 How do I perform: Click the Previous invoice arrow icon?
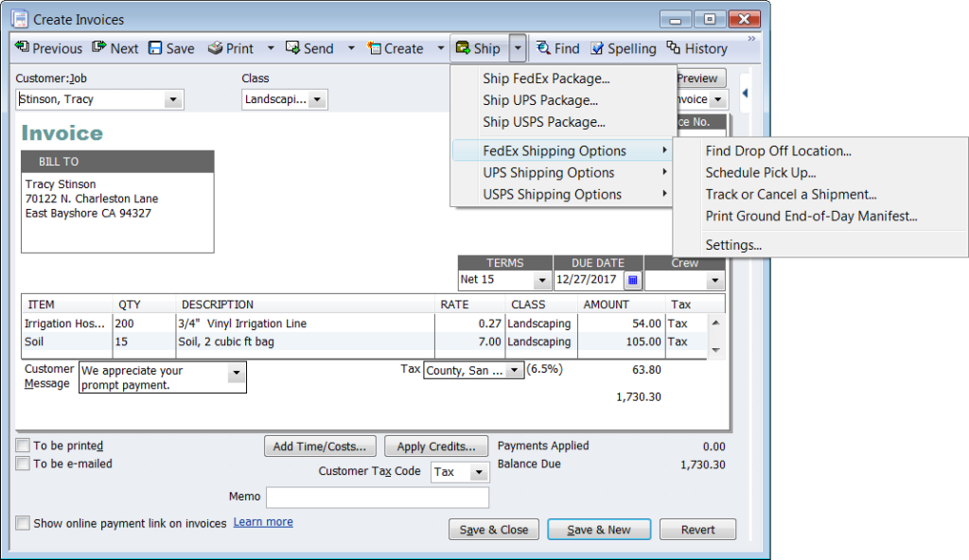pos(22,48)
